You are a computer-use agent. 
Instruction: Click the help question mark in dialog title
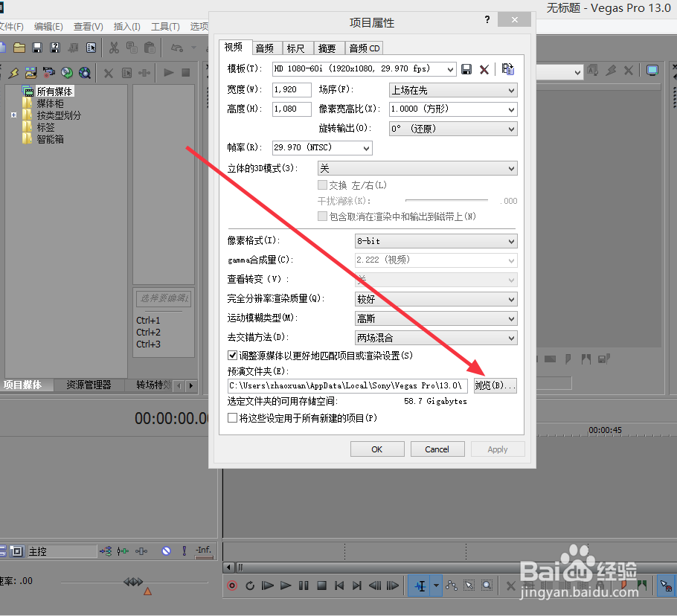click(487, 19)
